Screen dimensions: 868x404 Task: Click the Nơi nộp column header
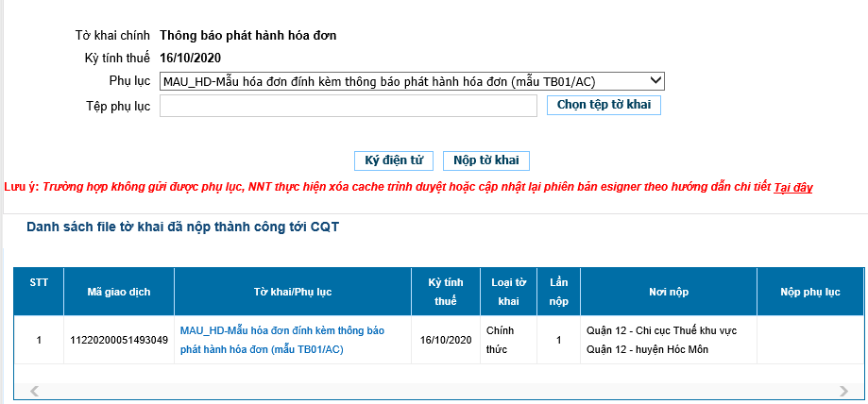pyautogui.click(x=668, y=292)
